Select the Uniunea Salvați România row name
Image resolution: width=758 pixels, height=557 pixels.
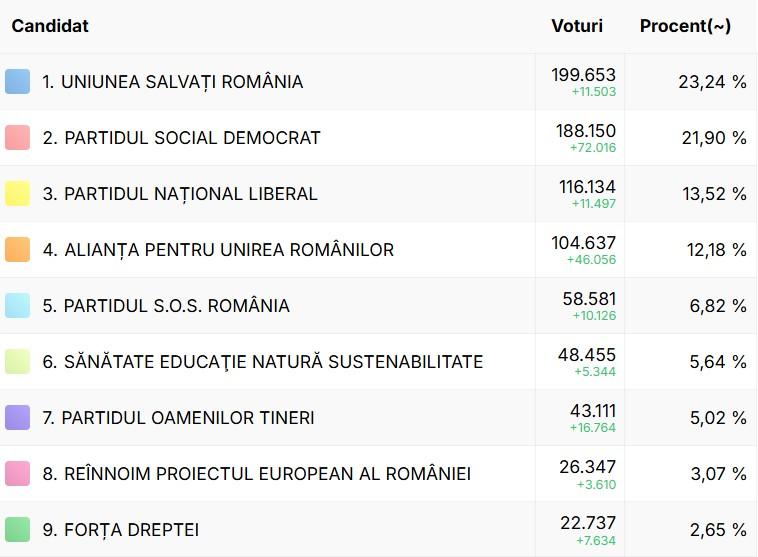coord(172,82)
